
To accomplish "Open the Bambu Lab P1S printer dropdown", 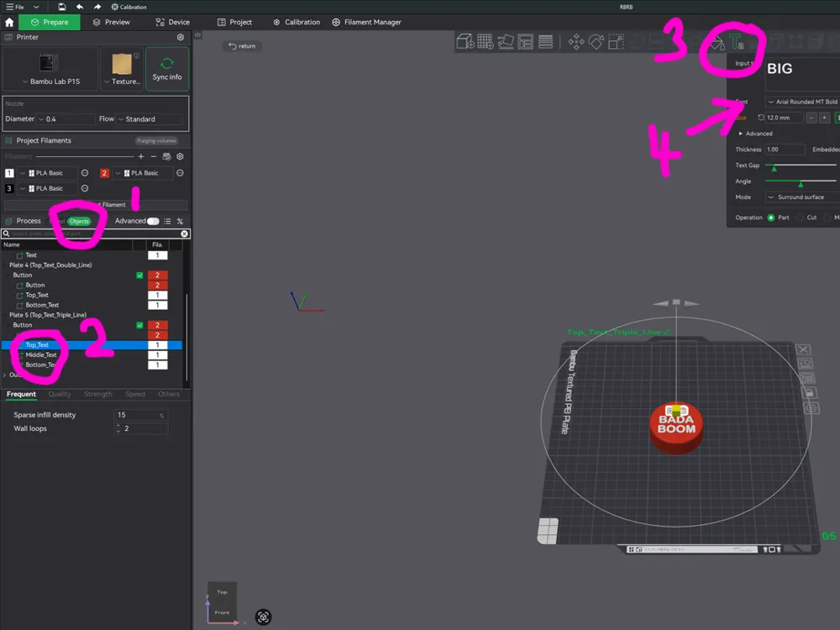I will 51,81.
